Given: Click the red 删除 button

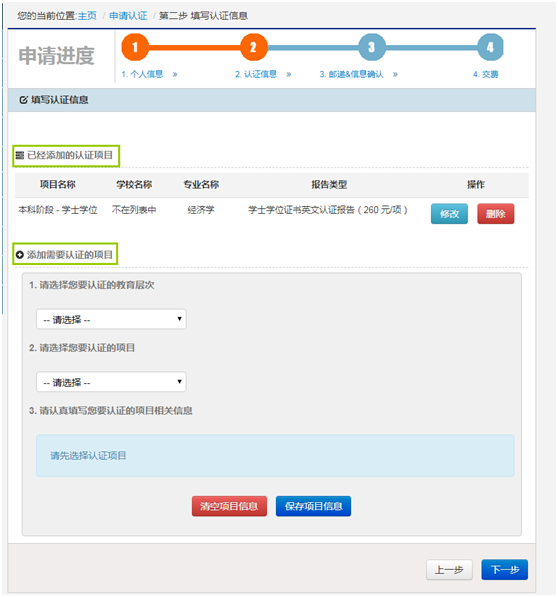Looking at the screenshot, I should tap(496, 214).
